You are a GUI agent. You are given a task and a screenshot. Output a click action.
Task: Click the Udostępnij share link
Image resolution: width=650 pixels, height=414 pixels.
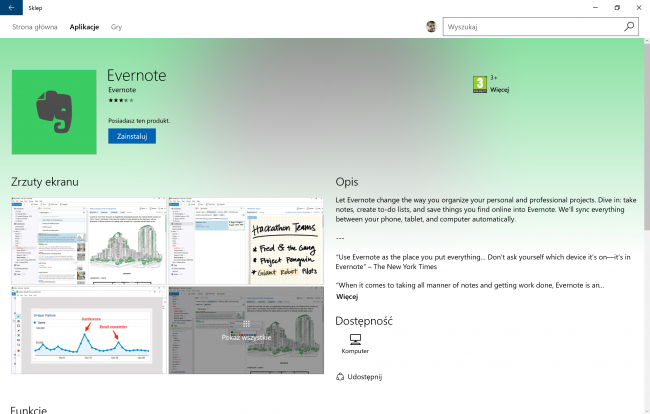(x=365, y=377)
